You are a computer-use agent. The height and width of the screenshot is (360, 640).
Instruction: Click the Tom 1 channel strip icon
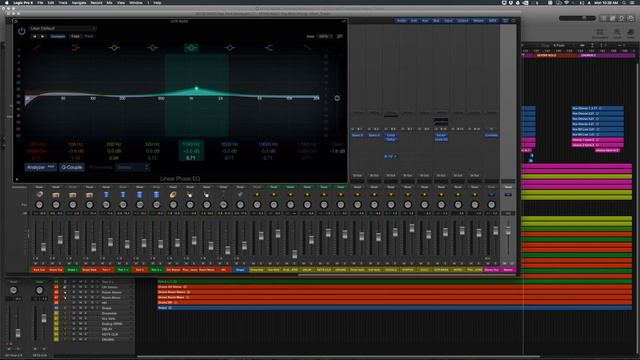click(106, 195)
